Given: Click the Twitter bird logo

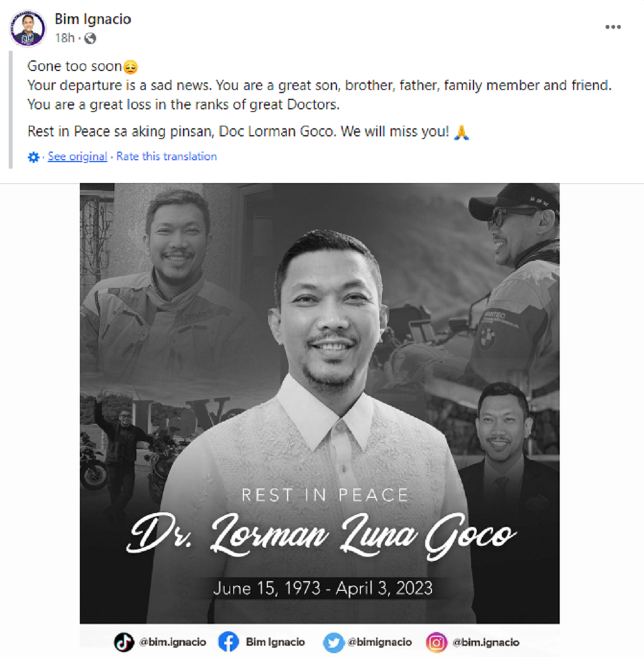Looking at the screenshot, I should (333, 643).
